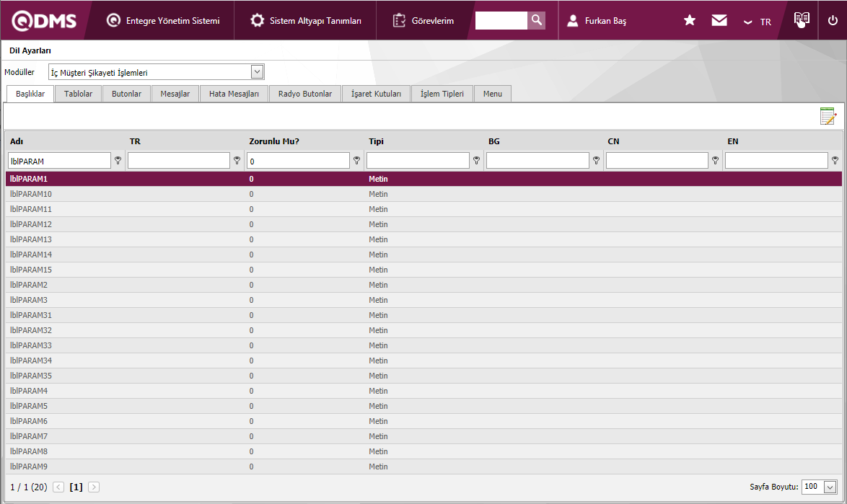Select the lblPARAM15 row
Image resolution: width=847 pixels, height=504 pixels.
tap(32, 270)
